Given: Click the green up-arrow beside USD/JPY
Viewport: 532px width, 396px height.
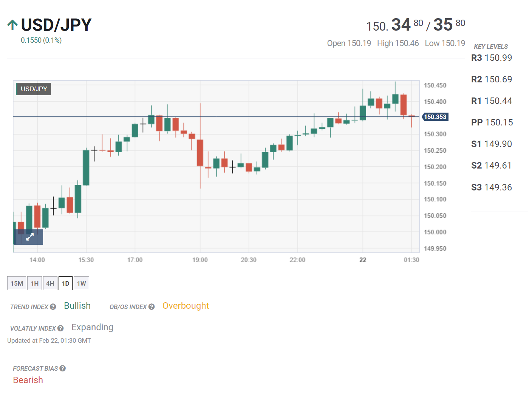Looking at the screenshot, I should pyautogui.click(x=12, y=25).
